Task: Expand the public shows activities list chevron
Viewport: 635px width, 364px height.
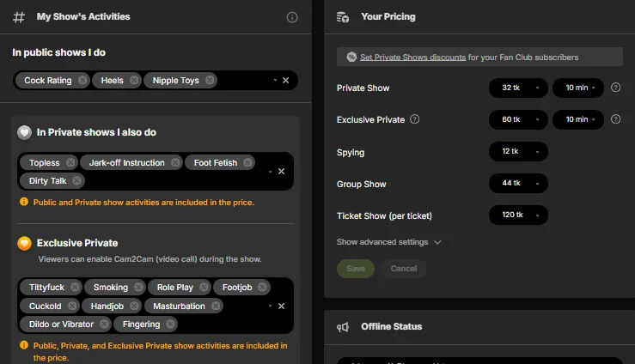Action: [x=274, y=81]
